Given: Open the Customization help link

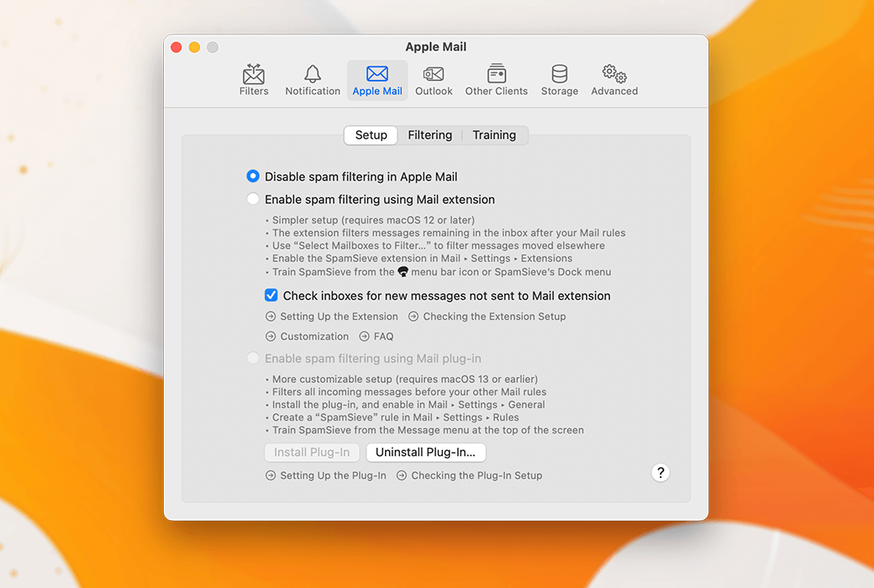Looking at the screenshot, I should tap(314, 337).
